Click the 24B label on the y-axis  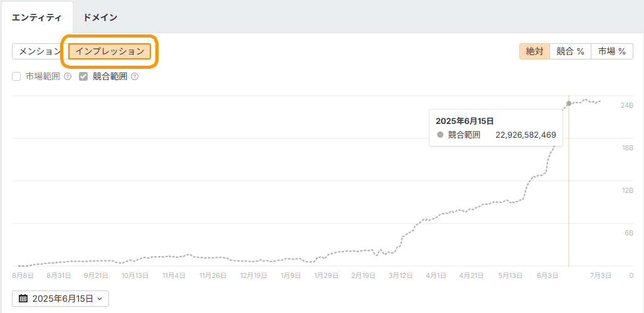click(x=626, y=105)
